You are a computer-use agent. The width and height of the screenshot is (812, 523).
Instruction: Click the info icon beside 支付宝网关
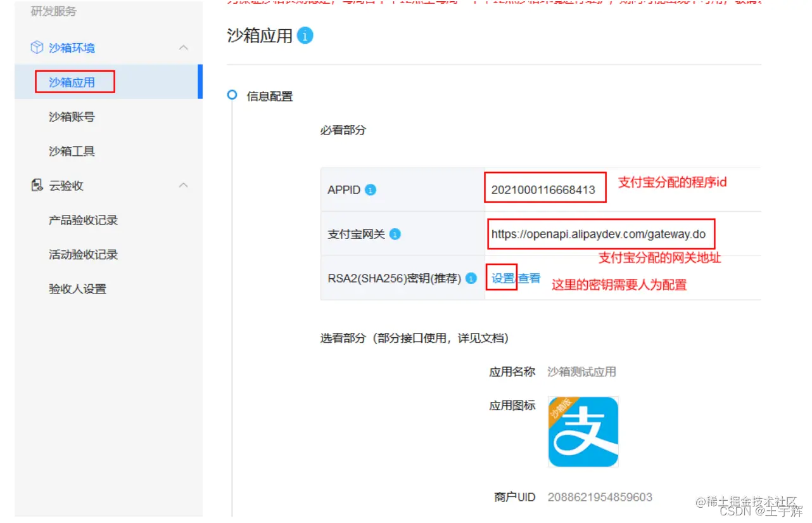coord(395,234)
